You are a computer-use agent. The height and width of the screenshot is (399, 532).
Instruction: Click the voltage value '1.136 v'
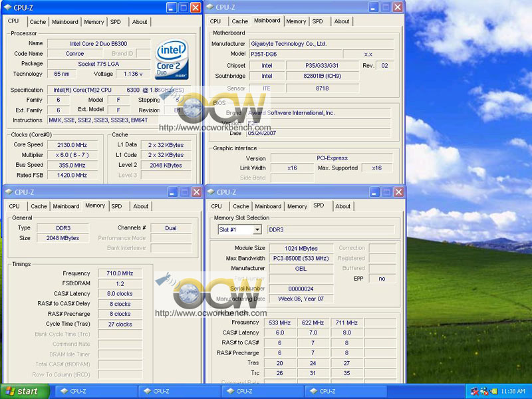point(133,74)
